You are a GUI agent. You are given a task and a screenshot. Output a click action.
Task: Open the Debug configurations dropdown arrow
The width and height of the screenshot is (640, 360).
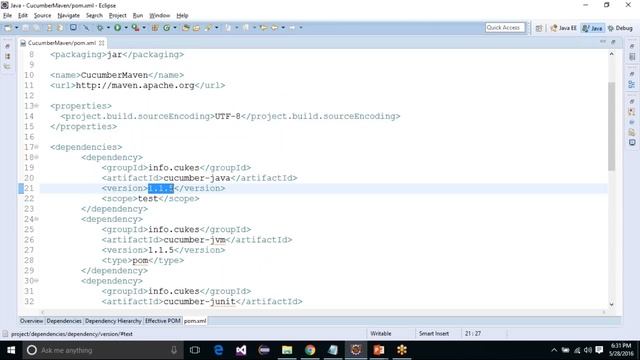click(108, 28)
